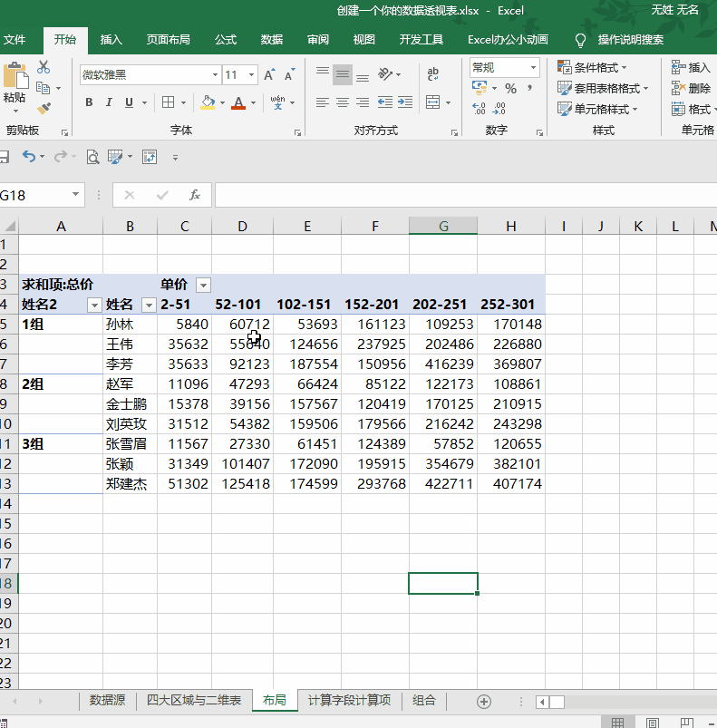The height and width of the screenshot is (728, 717).
Task: Open Name Box dropdown arrow
Action: pos(75,195)
